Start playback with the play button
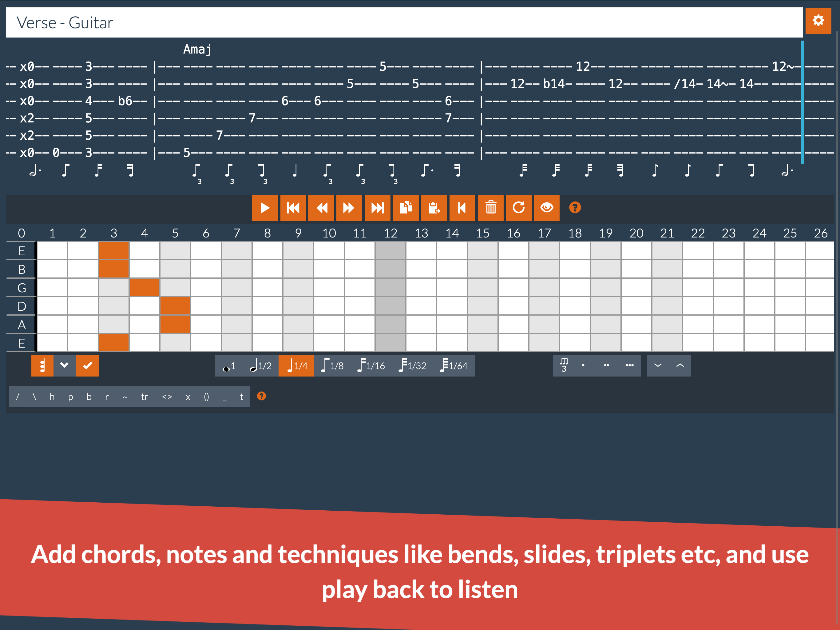 pyautogui.click(x=265, y=208)
